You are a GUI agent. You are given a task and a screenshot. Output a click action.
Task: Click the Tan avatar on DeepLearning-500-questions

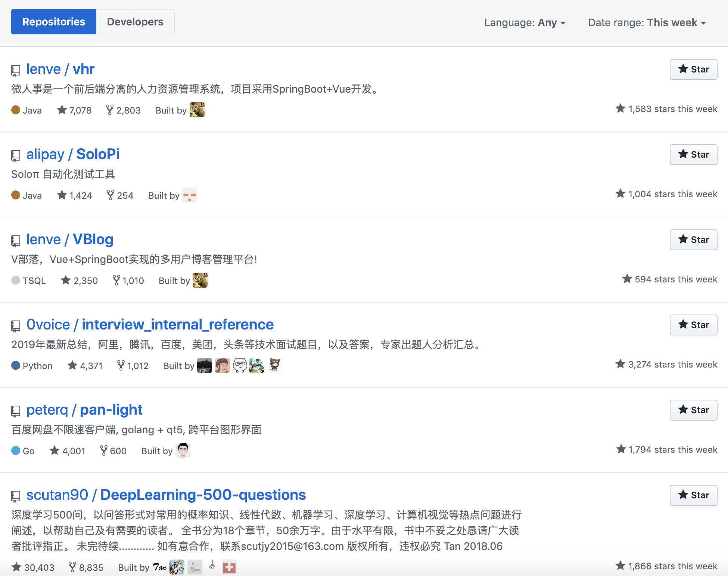[160, 567]
